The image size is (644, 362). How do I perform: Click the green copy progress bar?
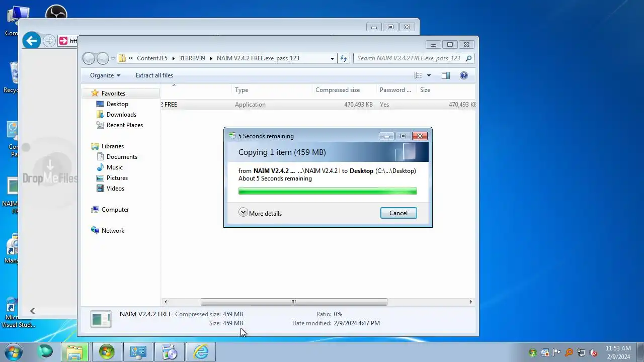328,191
